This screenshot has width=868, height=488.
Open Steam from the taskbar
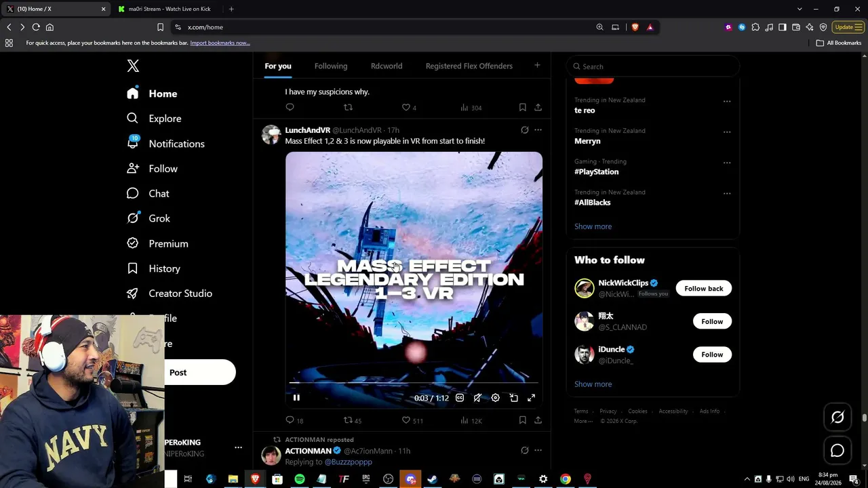coord(433,479)
